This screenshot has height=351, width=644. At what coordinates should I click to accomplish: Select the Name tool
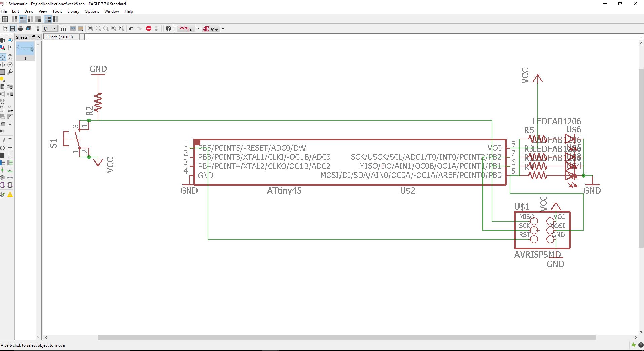3,109
